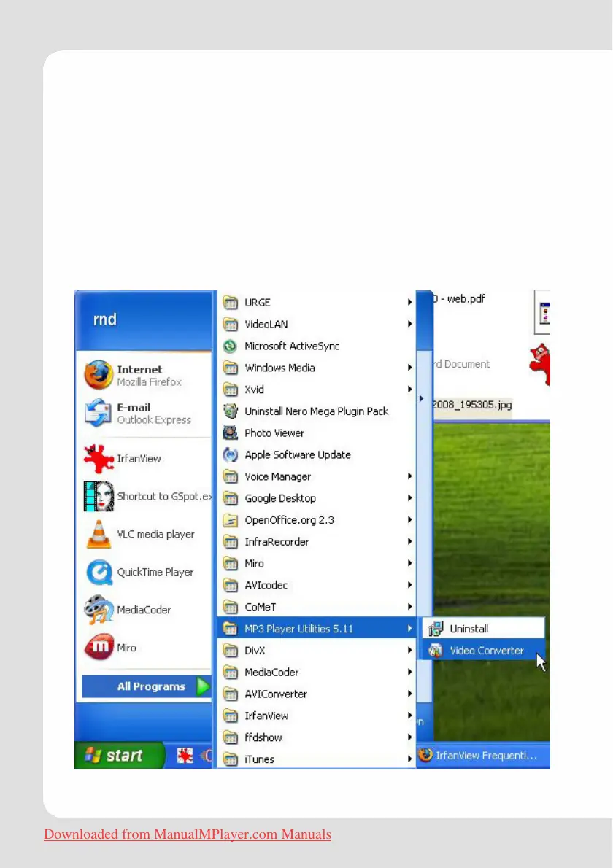
Task: Open IrfanView red splat icon in Start menu
Action: click(99, 458)
